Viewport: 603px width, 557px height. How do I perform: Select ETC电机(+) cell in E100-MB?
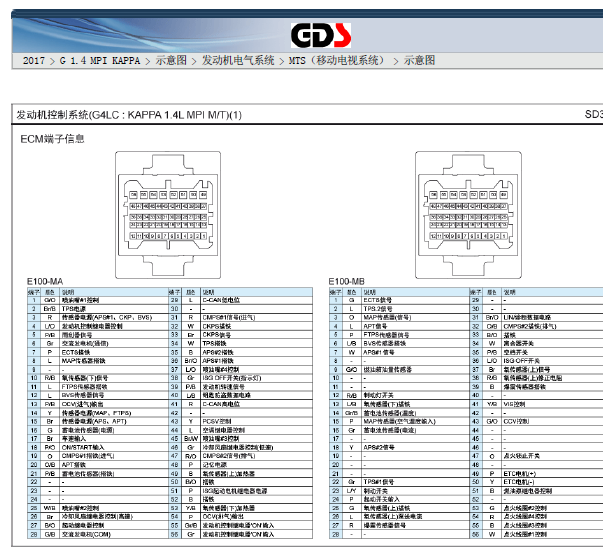click(x=552, y=474)
